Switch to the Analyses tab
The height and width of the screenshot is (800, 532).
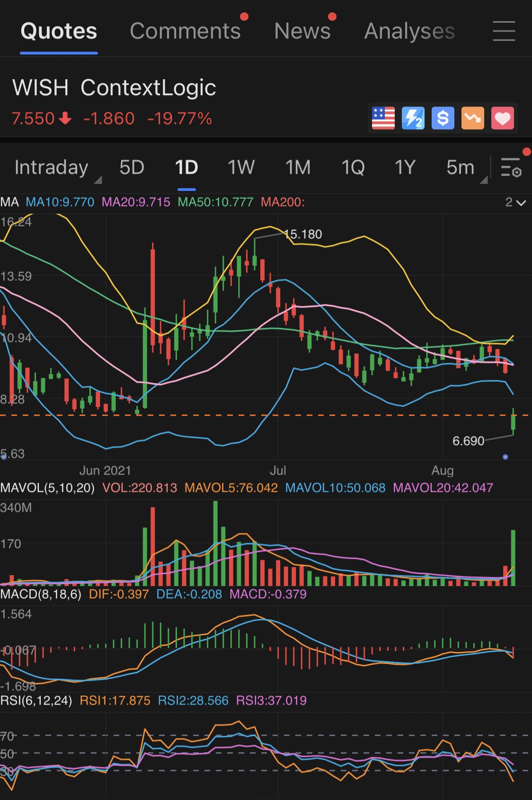[409, 31]
